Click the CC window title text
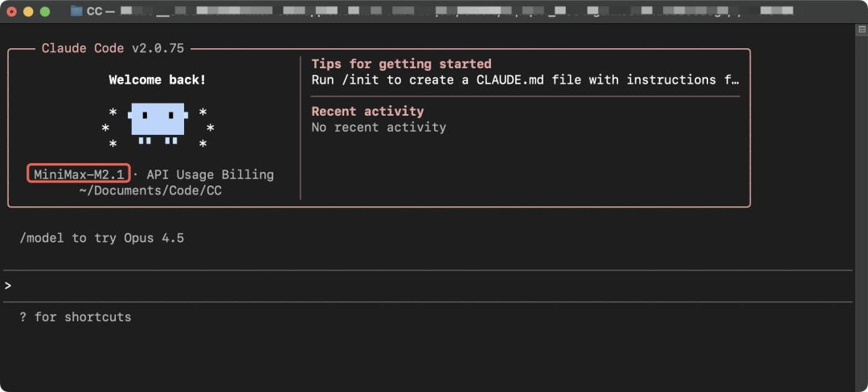 tap(94, 11)
